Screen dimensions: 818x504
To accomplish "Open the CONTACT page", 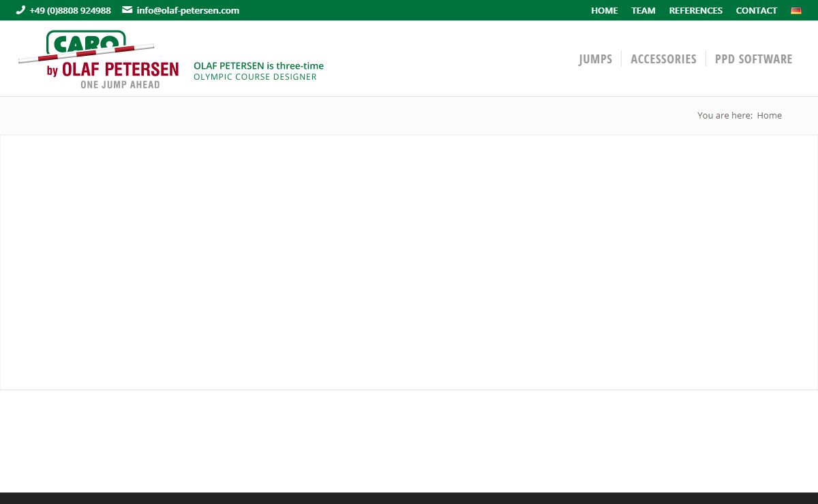I will pyautogui.click(x=756, y=10).
